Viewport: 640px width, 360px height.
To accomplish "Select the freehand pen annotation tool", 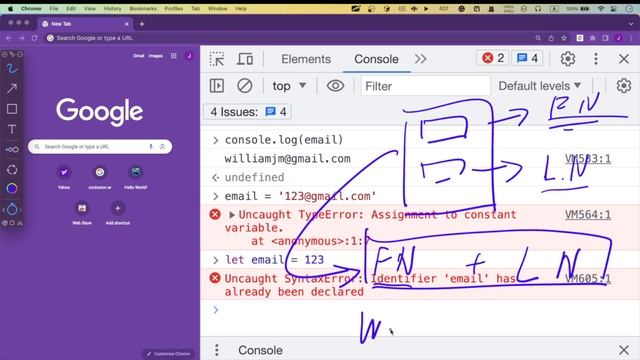I will click(x=11, y=69).
